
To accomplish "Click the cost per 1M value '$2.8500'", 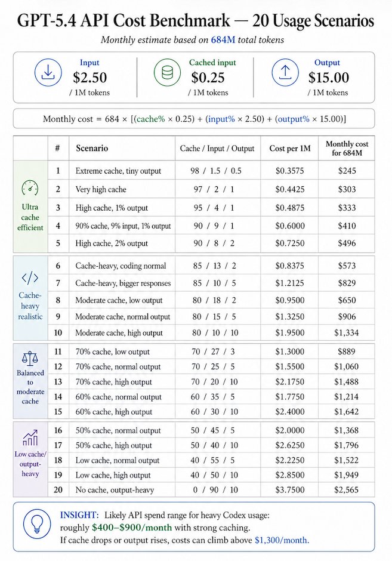I will click(x=290, y=475).
